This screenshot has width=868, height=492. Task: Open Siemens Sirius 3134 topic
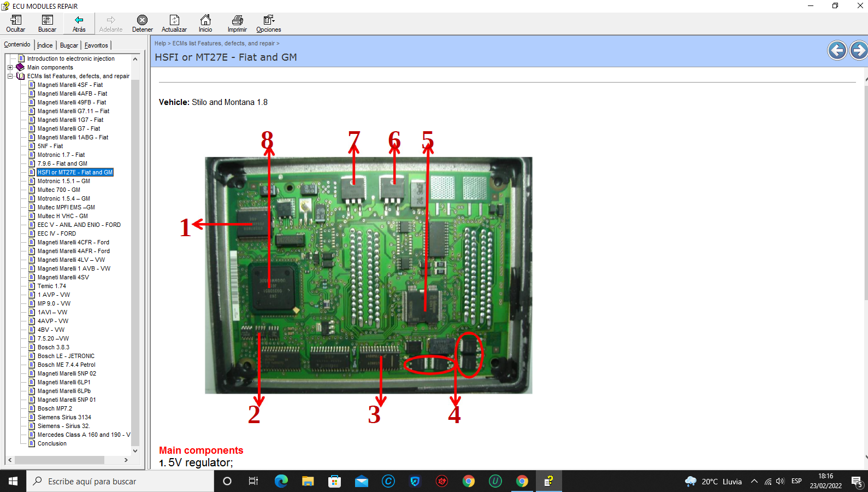pos(64,417)
